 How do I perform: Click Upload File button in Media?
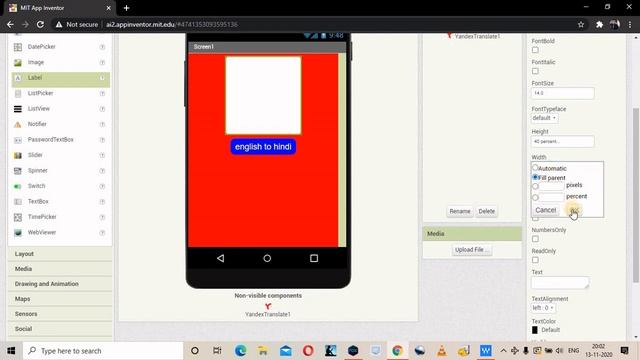click(x=471, y=250)
